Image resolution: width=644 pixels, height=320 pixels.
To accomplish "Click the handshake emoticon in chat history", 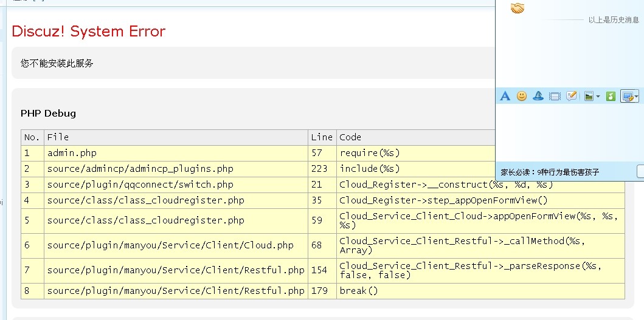I will [518, 7].
